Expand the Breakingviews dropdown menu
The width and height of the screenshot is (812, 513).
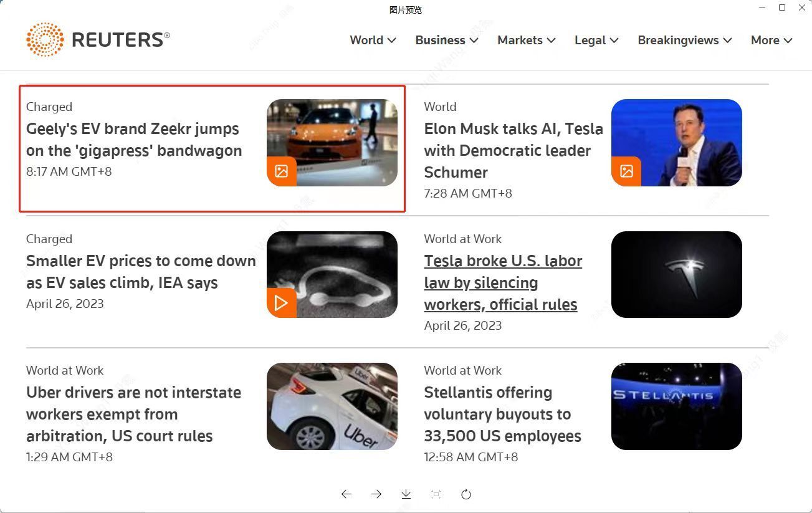685,40
